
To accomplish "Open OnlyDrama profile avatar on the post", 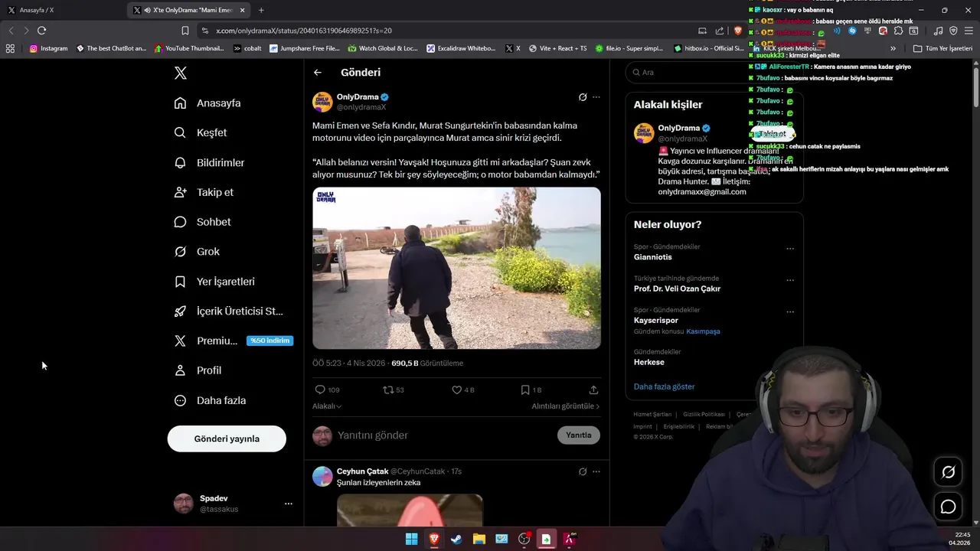I will [322, 102].
